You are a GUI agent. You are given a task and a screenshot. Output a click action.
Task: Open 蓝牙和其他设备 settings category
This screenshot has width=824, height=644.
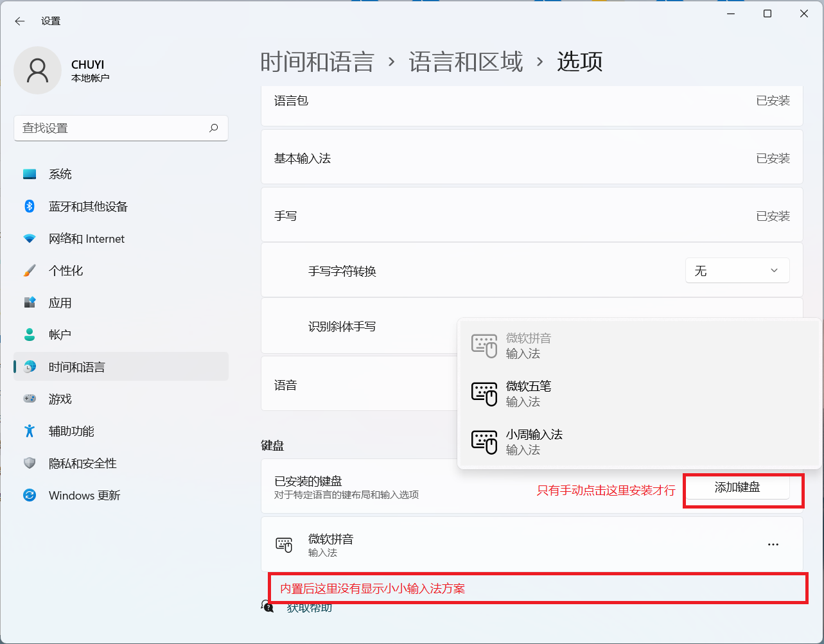click(121, 206)
